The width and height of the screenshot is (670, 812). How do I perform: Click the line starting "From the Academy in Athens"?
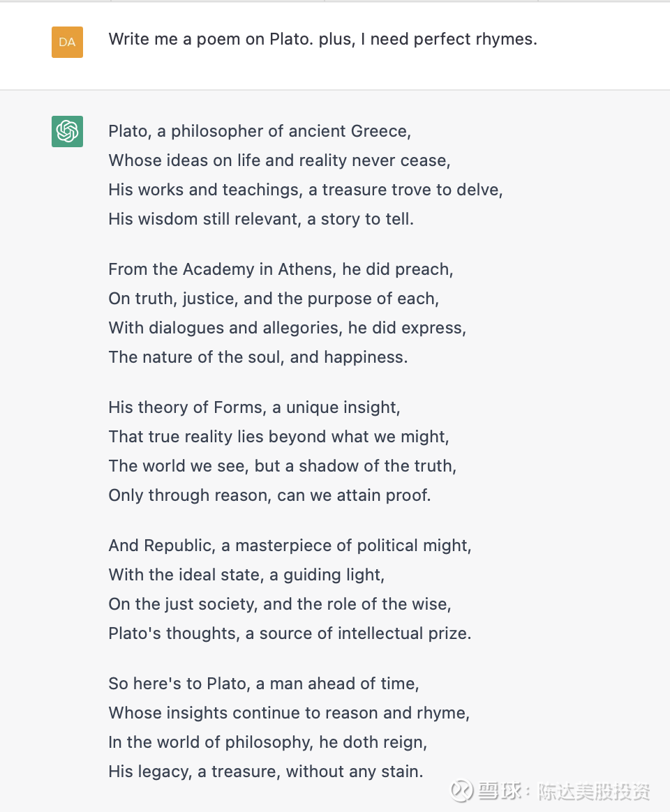pyautogui.click(x=281, y=269)
